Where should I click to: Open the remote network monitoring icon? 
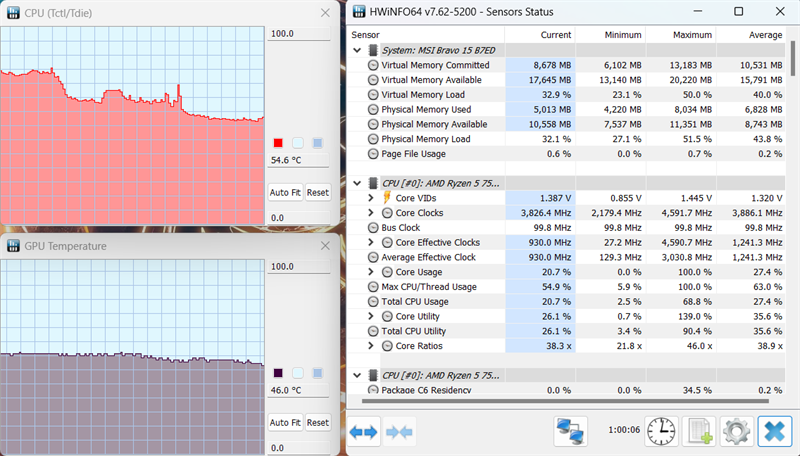pyautogui.click(x=570, y=432)
